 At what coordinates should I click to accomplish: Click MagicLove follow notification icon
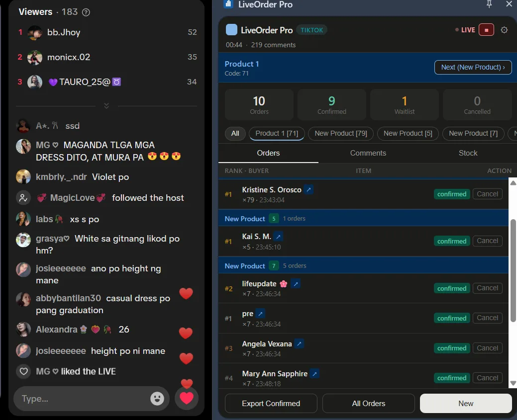[23, 198]
